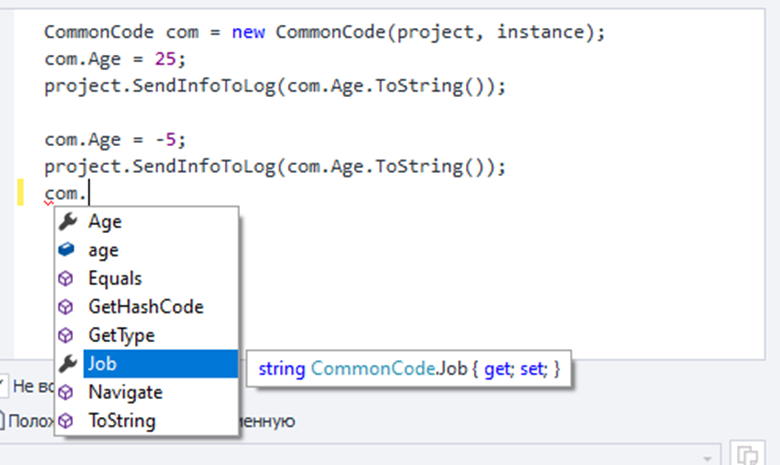
Task: Click the copy icon button at bottom right
Action: 746,455
